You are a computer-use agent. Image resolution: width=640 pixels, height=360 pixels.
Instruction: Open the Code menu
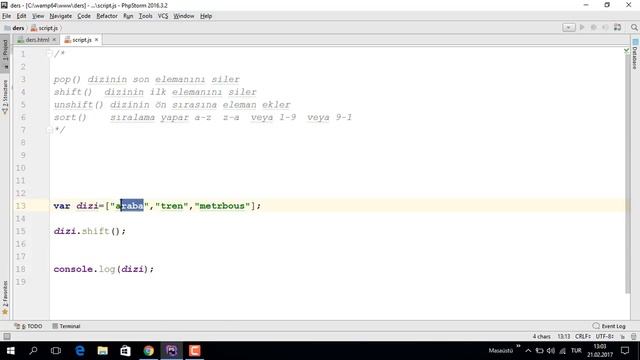pos(84,16)
